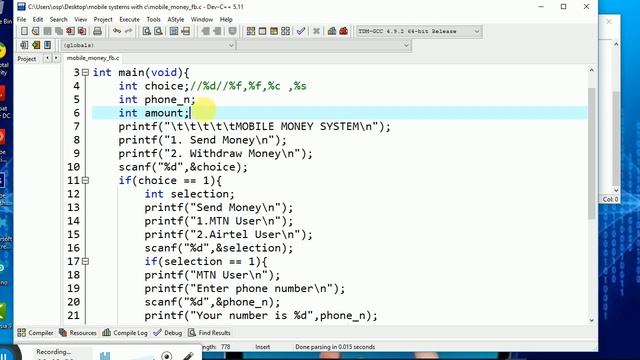Open profile analysis chart icon
640x360 pixels.
pyautogui.click(x=332, y=31)
